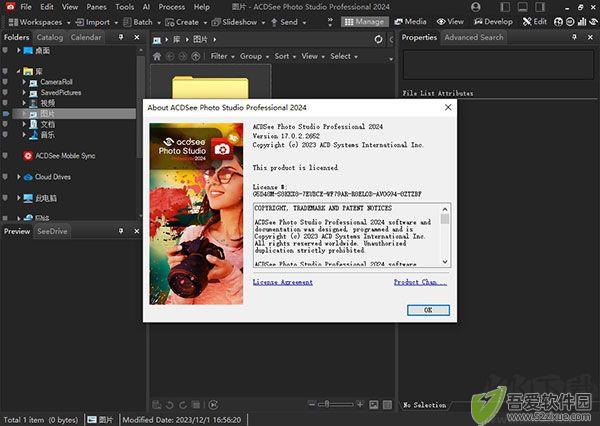Click the auto-advance play icon

(214, 405)
